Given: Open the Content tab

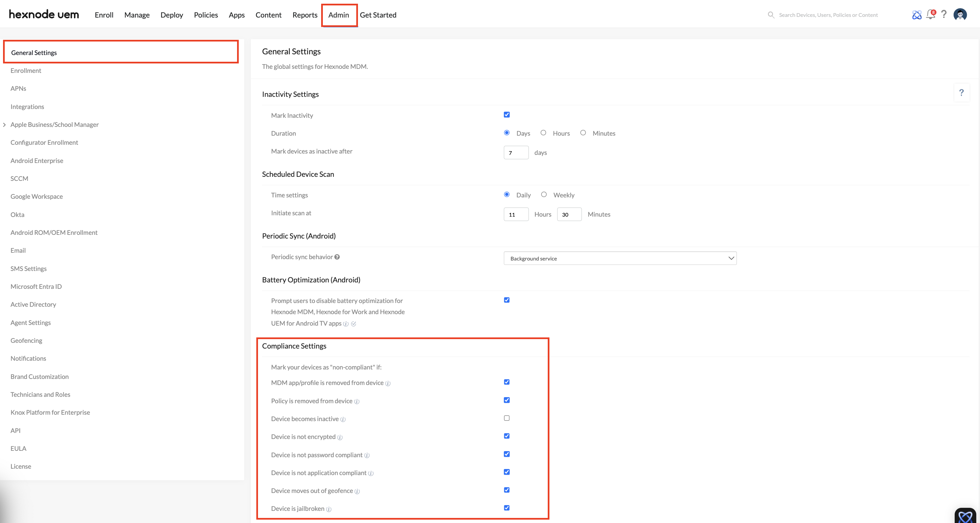Looking at the screenshot, I should click(268, 15).
